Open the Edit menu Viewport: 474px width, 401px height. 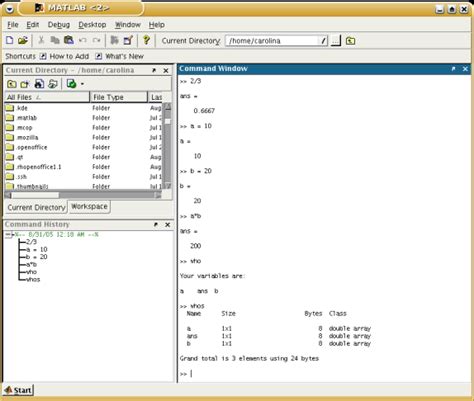pyautogui.click(x=33, y=25)
